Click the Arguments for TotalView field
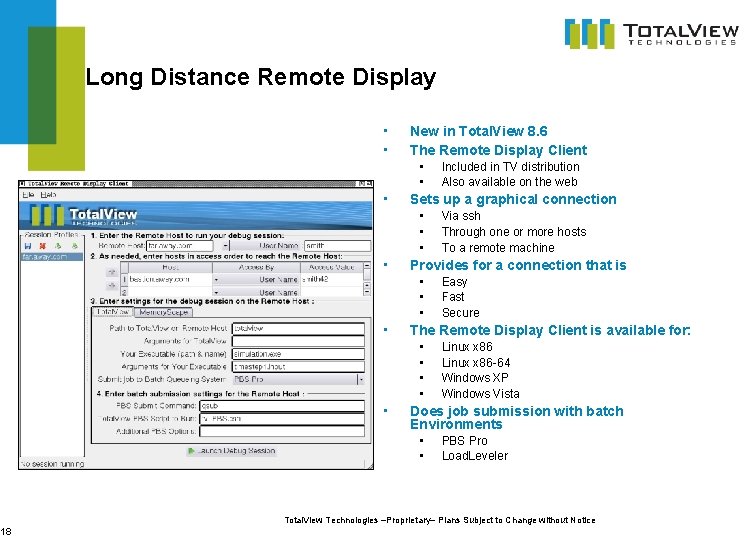Image resolution: width=756 pixels, height=540 pixels. coord(298,341)
